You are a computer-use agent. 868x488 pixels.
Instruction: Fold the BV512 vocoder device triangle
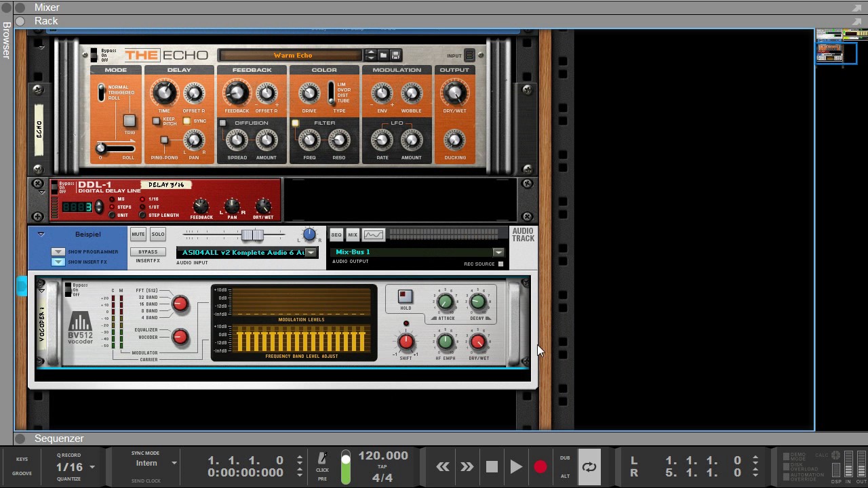coord(42,291)
